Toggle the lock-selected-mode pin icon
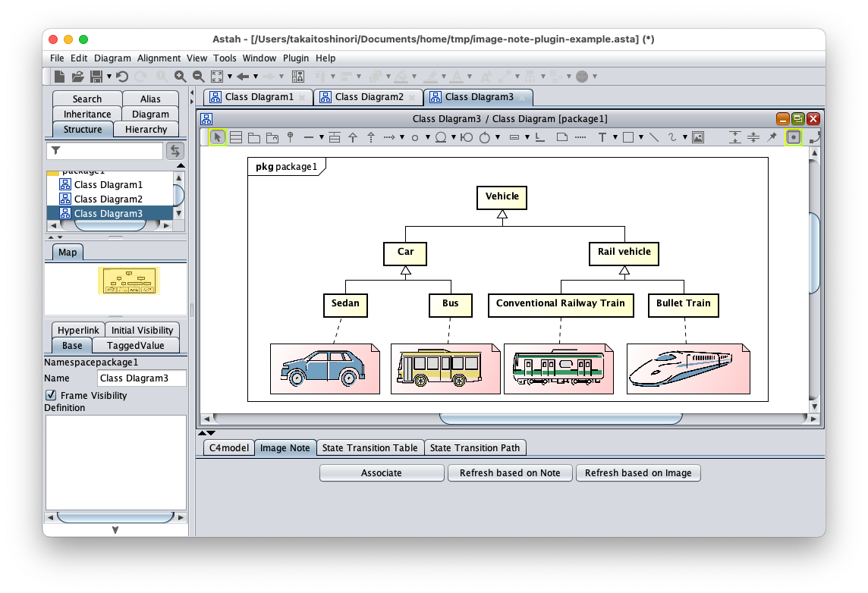This screenshot has height=593, width=868. pos(772,137)
